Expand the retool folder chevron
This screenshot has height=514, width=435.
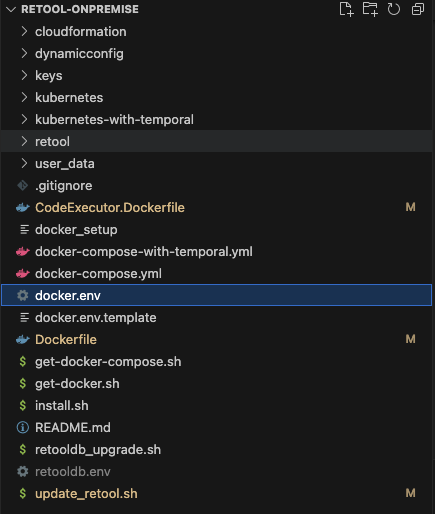24,142
